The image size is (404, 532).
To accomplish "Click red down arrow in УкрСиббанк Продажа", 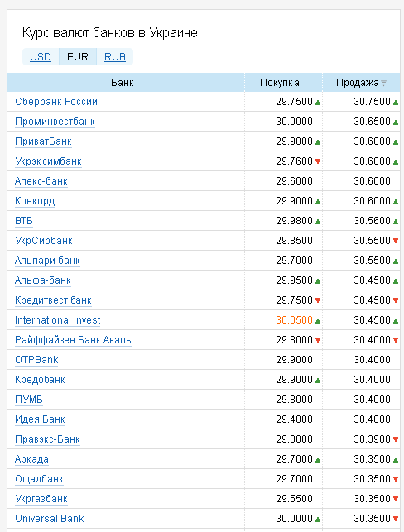I will point(396,241).
